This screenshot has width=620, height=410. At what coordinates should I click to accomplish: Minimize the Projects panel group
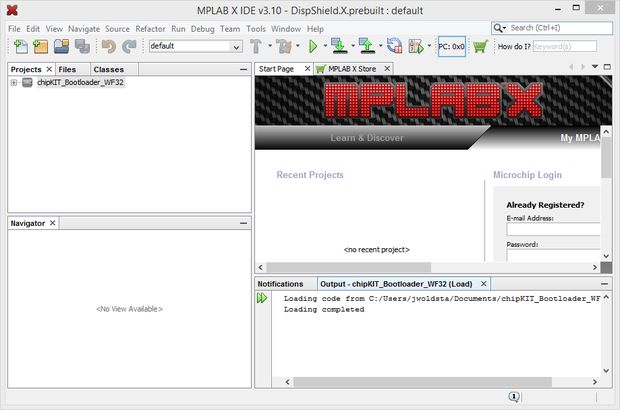point(243,70)
